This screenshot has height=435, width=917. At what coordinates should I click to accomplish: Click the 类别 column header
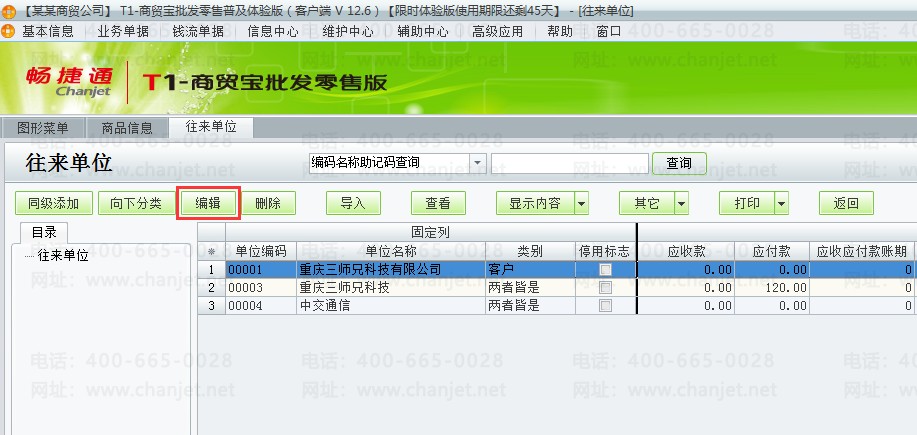[530, 252]
